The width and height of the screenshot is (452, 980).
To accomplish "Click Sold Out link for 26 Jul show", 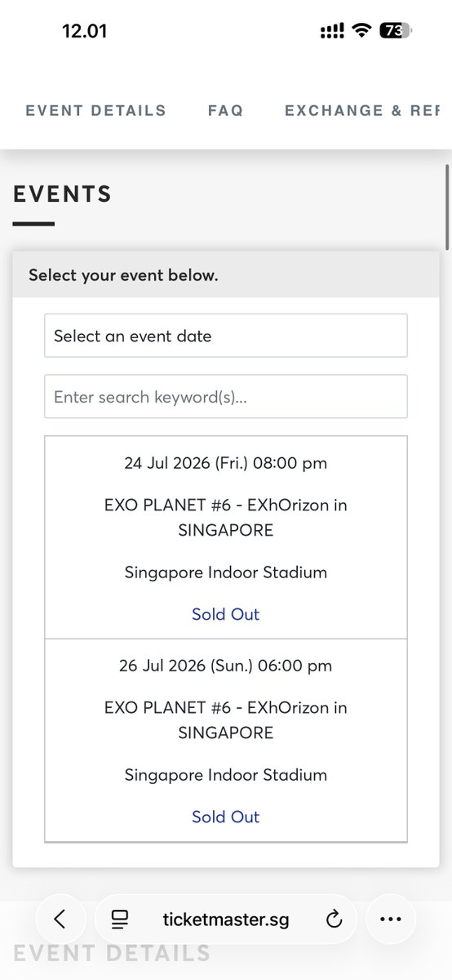I will tap(226, 817).
